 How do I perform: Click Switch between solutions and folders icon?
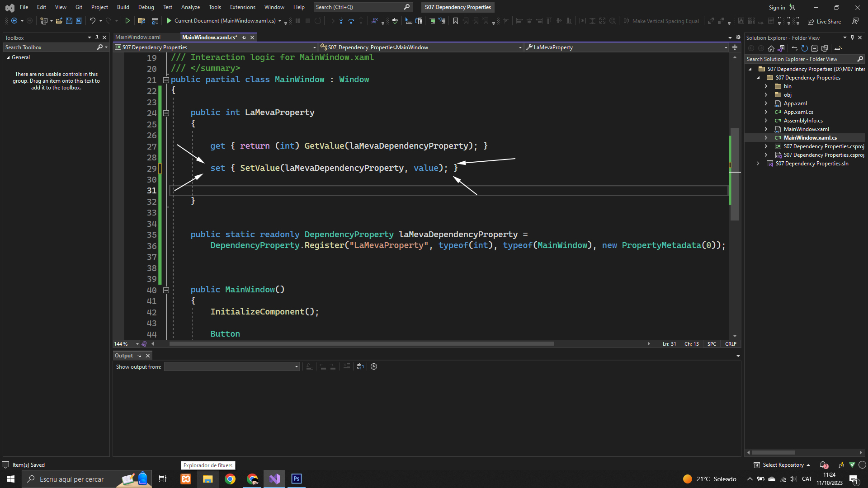pyautogui.click(x=781, y=48)
